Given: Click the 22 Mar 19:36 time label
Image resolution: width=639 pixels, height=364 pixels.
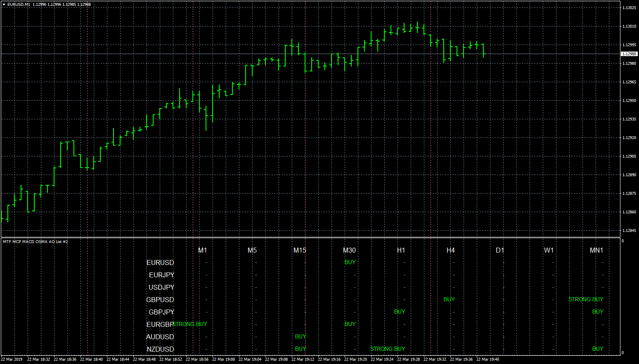Looking at the screenshot, I should pyautogui.click(x=461, y=359).
